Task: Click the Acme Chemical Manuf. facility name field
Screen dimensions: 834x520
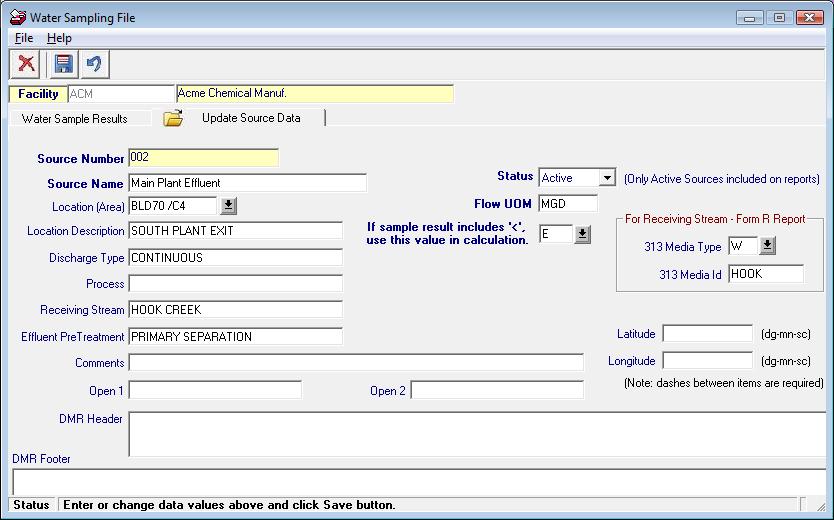Action: point(315,94)
